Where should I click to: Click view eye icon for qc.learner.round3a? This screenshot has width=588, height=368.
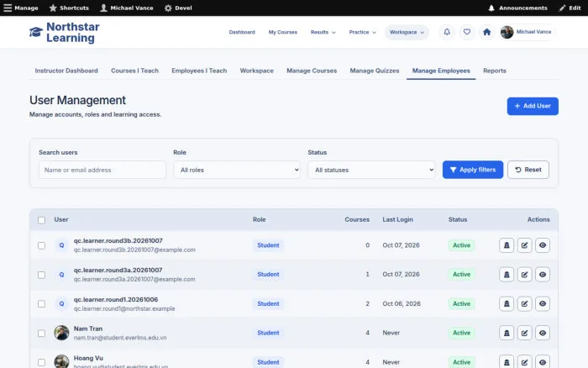click(x=543, y=275)
